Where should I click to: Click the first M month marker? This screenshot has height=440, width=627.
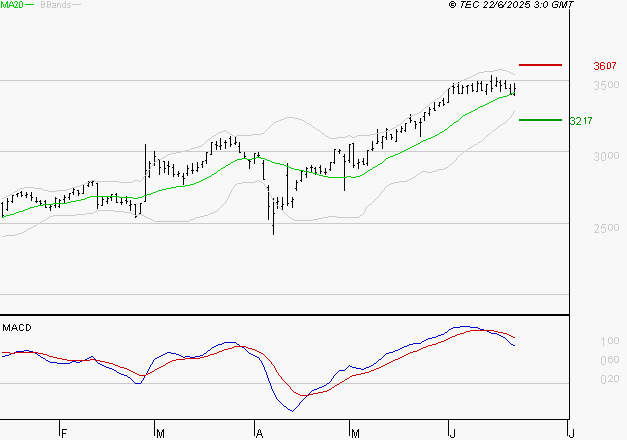(160, 434)
